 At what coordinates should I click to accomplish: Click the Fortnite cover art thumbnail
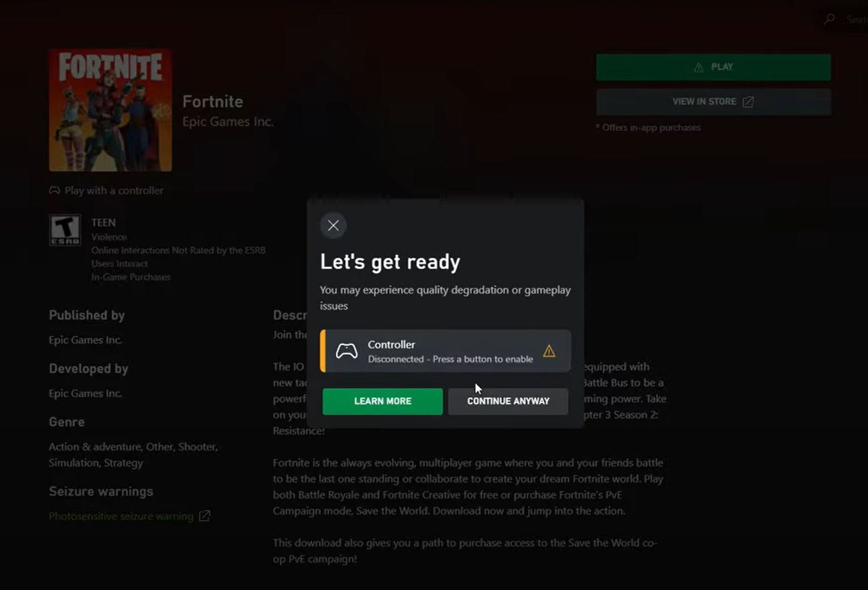[110, 110]
